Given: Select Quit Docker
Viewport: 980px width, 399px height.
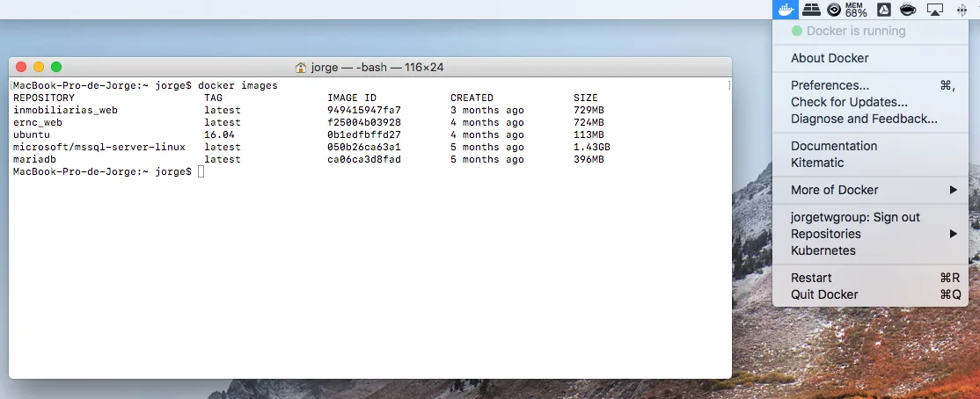Looking at the screenshot, I should pyautogui.click(x=871, y=294).
